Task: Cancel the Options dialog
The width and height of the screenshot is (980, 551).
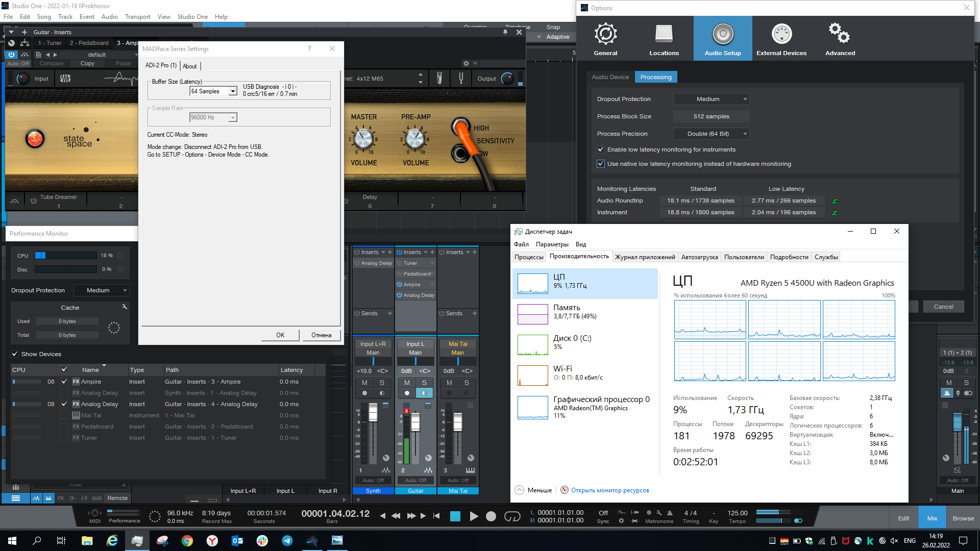Action: pos(943,307)
